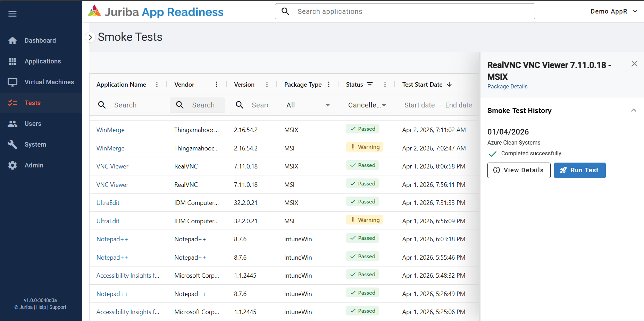Go to Dashboard in sidebar

coord(41,41)
